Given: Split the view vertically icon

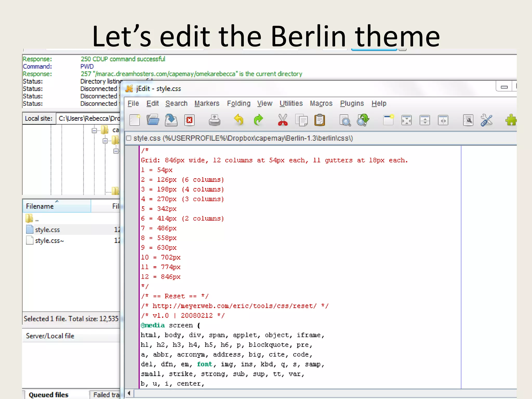Looking at the screenshot, I should [443, 120].
